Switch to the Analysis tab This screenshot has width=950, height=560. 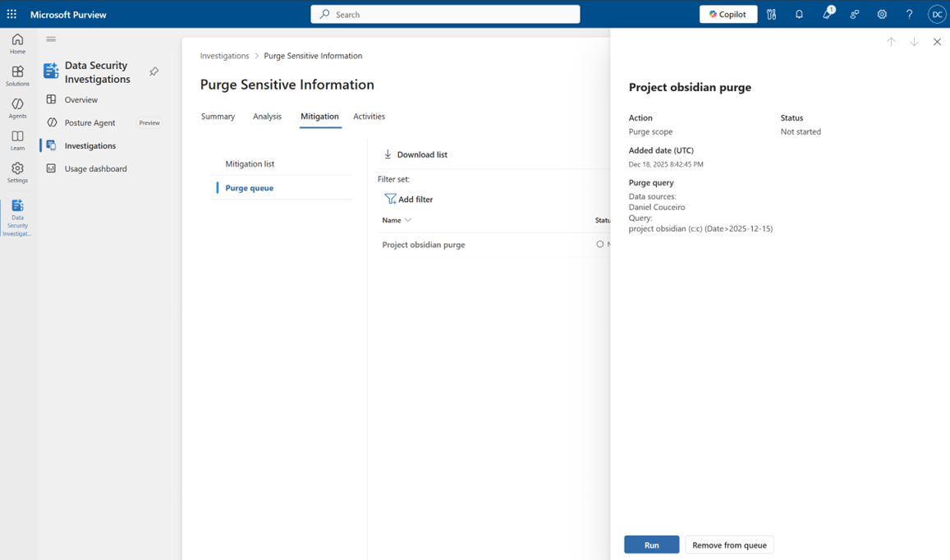click(x=267, y=117)
